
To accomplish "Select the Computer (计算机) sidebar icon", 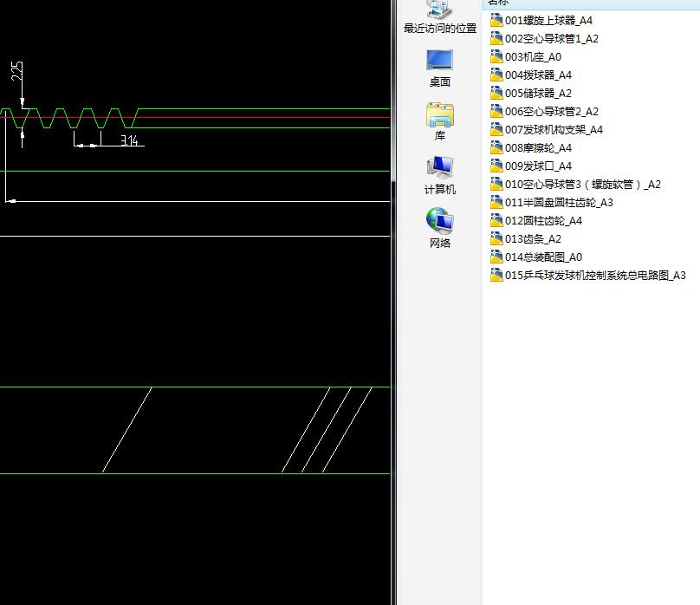I will [x=440, y=175].
